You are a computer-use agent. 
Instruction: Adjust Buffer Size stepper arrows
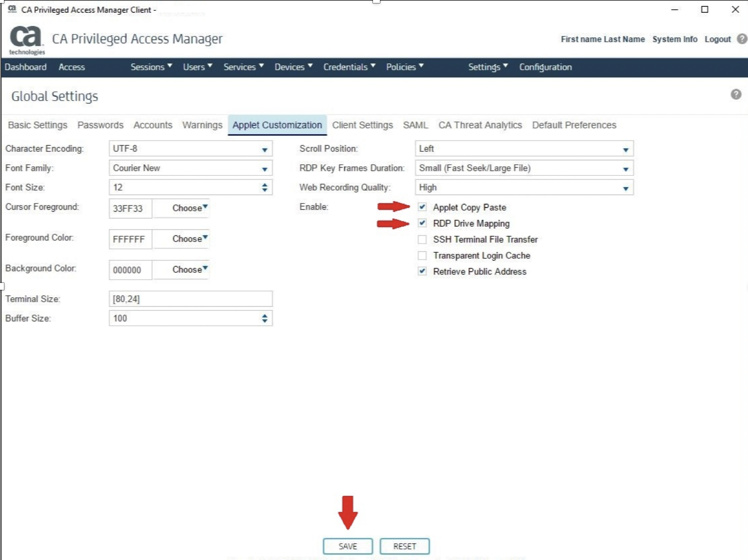pos(265,319)
